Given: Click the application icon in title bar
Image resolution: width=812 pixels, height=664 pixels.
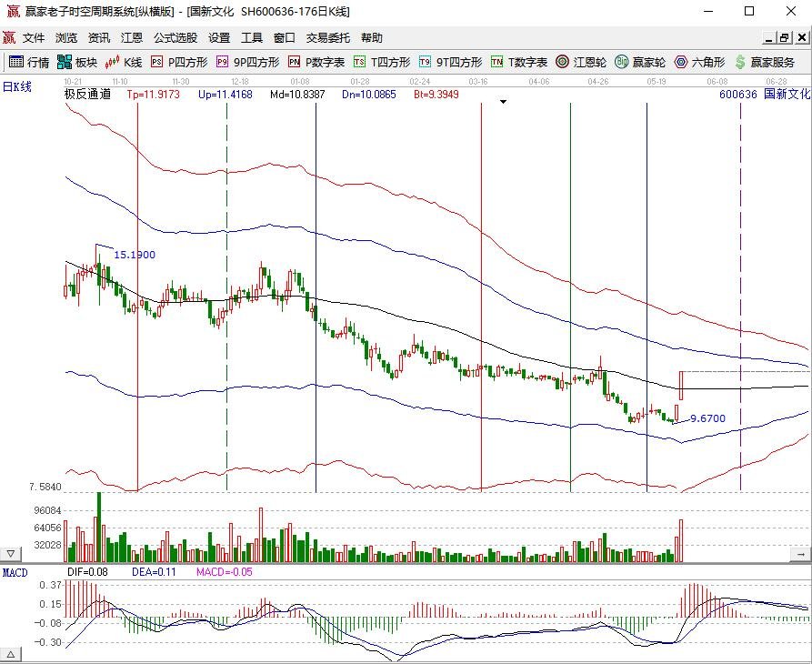Looking at the screenshot, I should point(13,11).
